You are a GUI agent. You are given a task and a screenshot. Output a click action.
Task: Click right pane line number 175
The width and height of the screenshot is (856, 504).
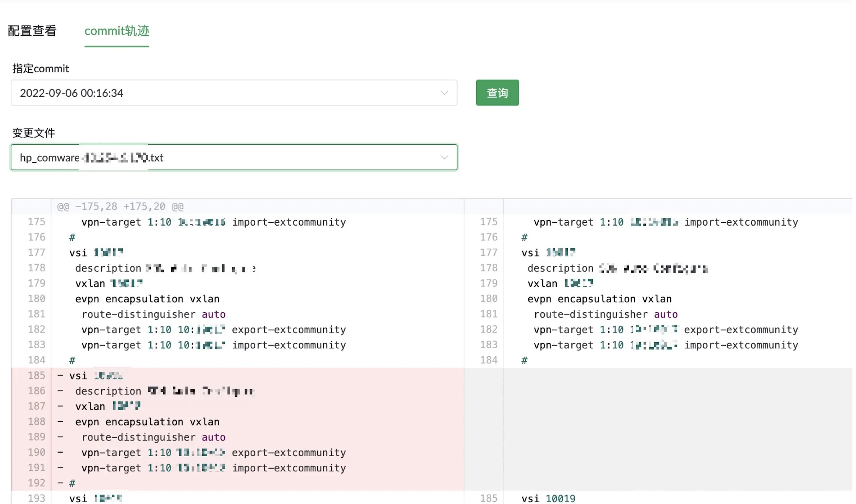click(488, 222)
